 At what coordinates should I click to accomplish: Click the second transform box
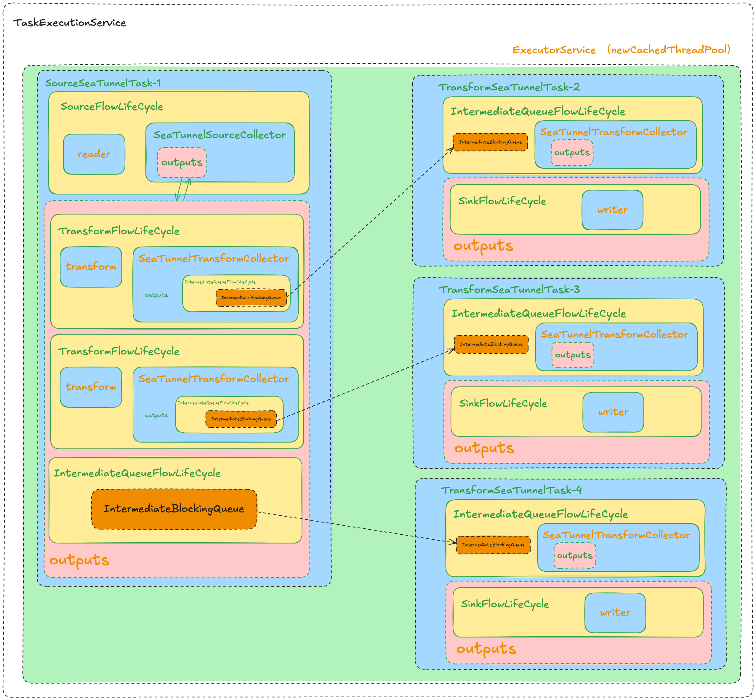click(91, 387)
